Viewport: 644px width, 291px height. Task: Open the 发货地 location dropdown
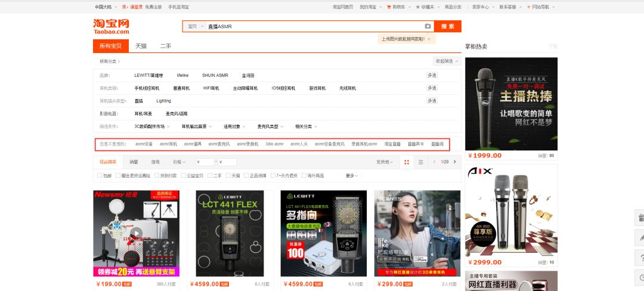(x=385, y=162)
